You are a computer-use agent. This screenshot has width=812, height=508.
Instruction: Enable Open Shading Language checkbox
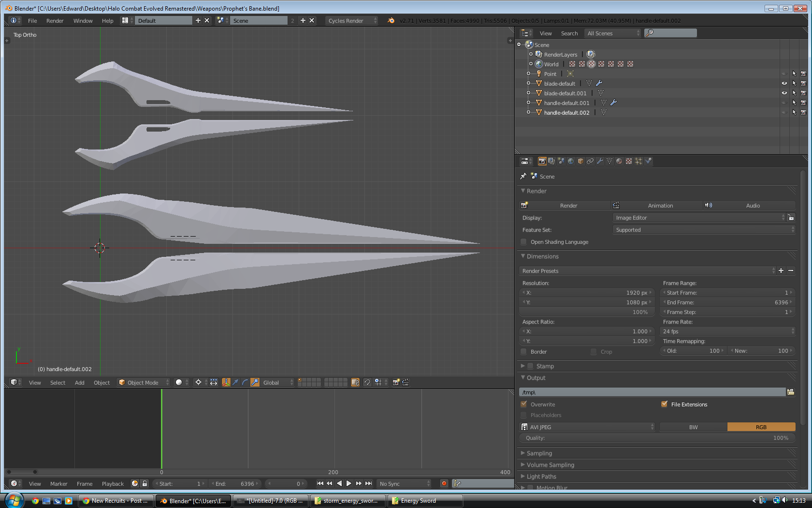click(x=523, y=242)
